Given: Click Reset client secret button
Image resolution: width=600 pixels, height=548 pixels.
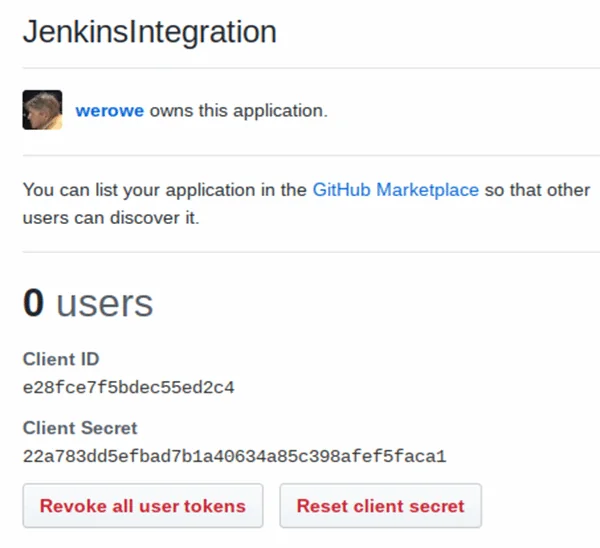Looking at the screenshot, I should click(380, 506).
